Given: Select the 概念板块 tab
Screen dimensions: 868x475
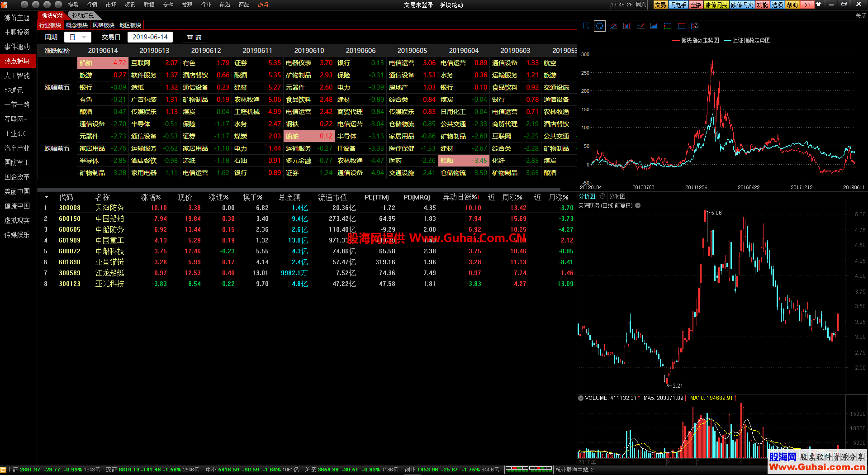Looking at the screenshot, I should (x=77, y=25).
